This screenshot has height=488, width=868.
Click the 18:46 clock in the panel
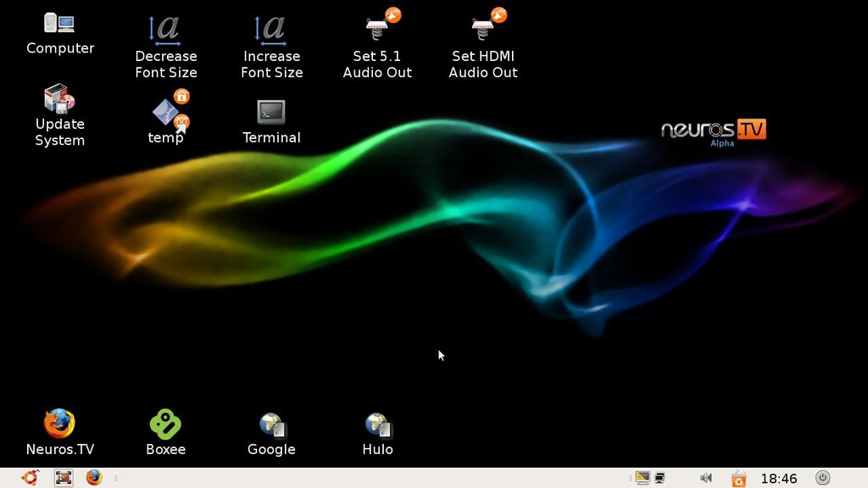[778, 479]
